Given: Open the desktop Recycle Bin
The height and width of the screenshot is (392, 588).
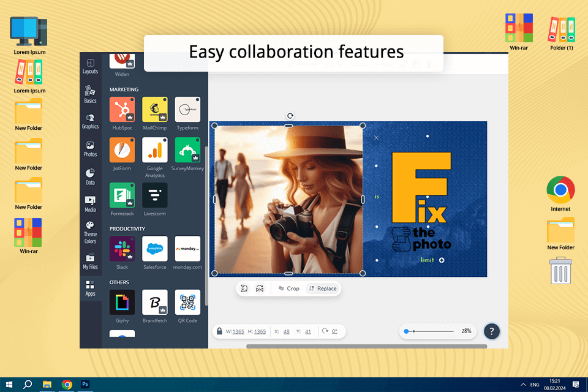Looking at the screenshot, I should (561, 271).
